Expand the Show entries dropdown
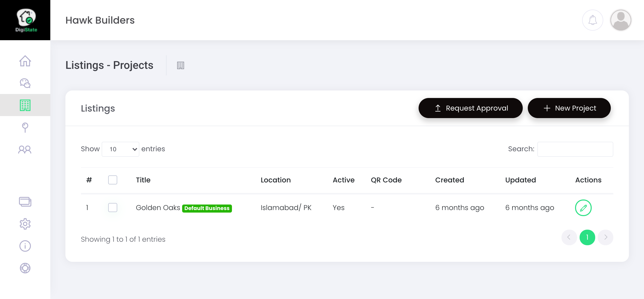Image resolution: width=644 pixels, height=299 pixels. (x=120, y=149)
